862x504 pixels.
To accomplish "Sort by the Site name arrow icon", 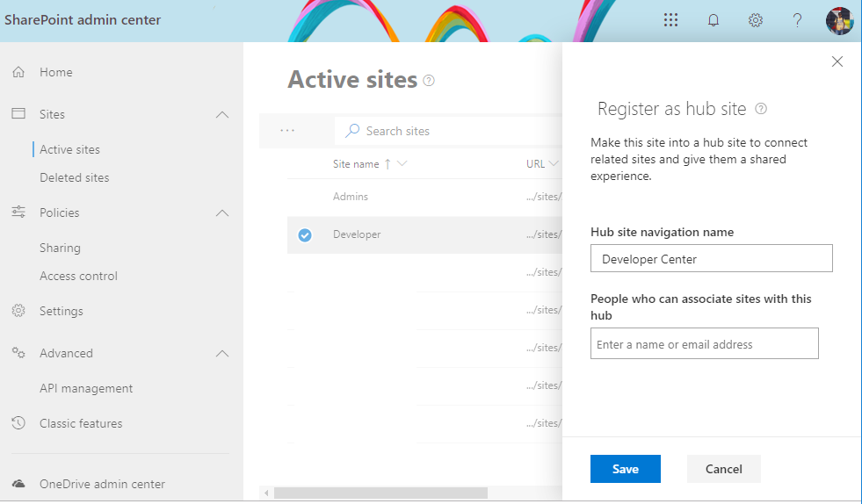I will pos(388,164).
